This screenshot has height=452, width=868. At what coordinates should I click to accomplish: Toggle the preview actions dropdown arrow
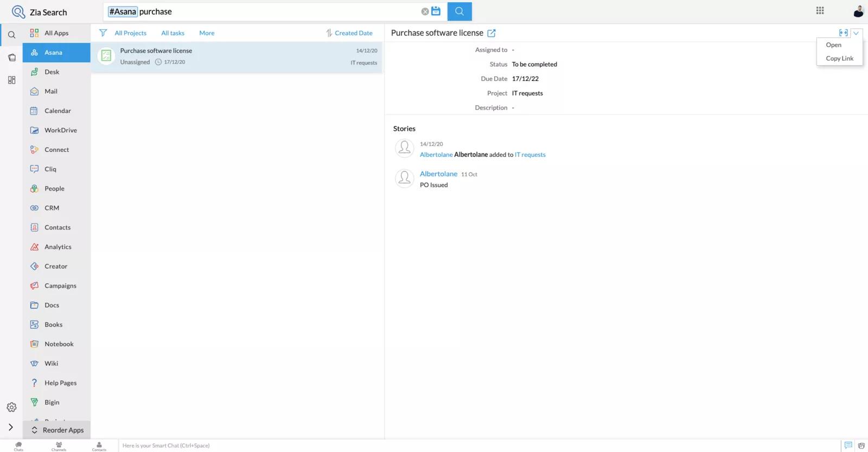tap(856, 33)
